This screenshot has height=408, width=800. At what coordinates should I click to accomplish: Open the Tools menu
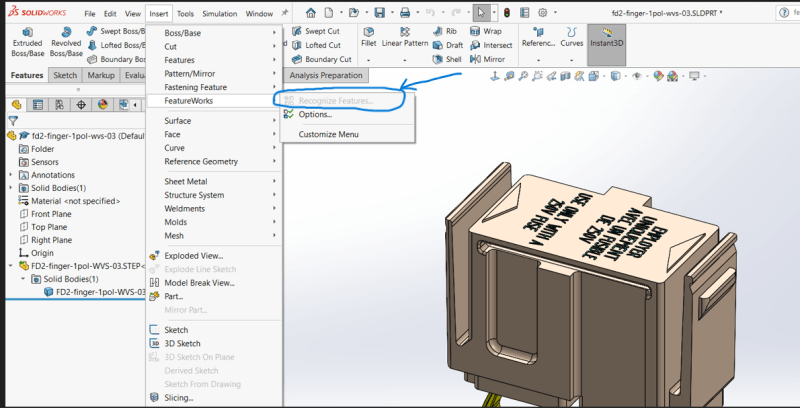[185, 14]
